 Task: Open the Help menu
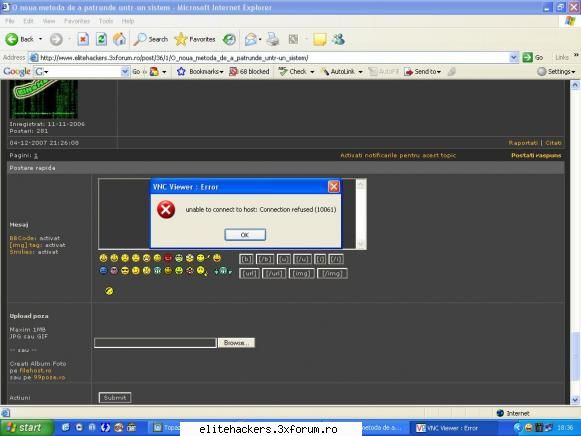point(128,21)
